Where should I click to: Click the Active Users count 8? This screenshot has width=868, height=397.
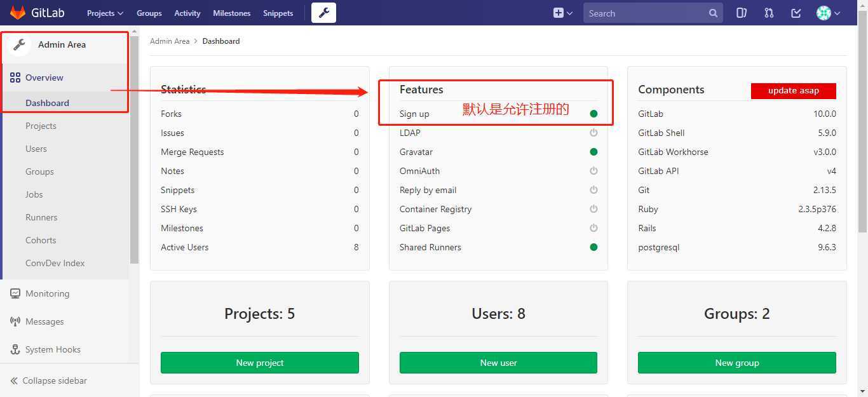click(x=356, y=247)
